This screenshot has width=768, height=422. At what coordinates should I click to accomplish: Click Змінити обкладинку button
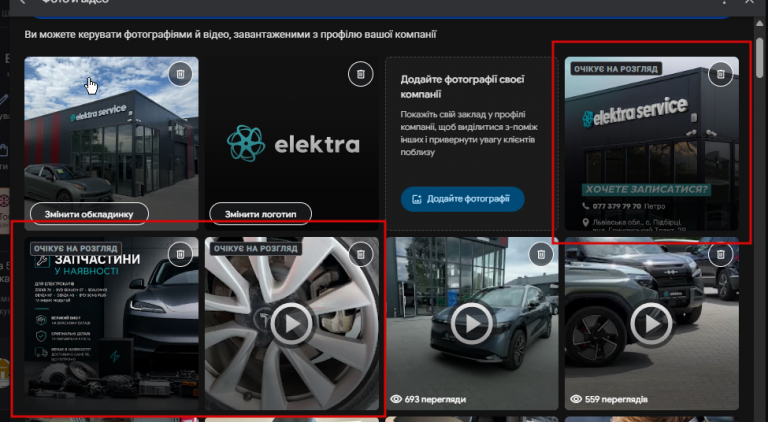pyautogui.click(x=89, y=214)
